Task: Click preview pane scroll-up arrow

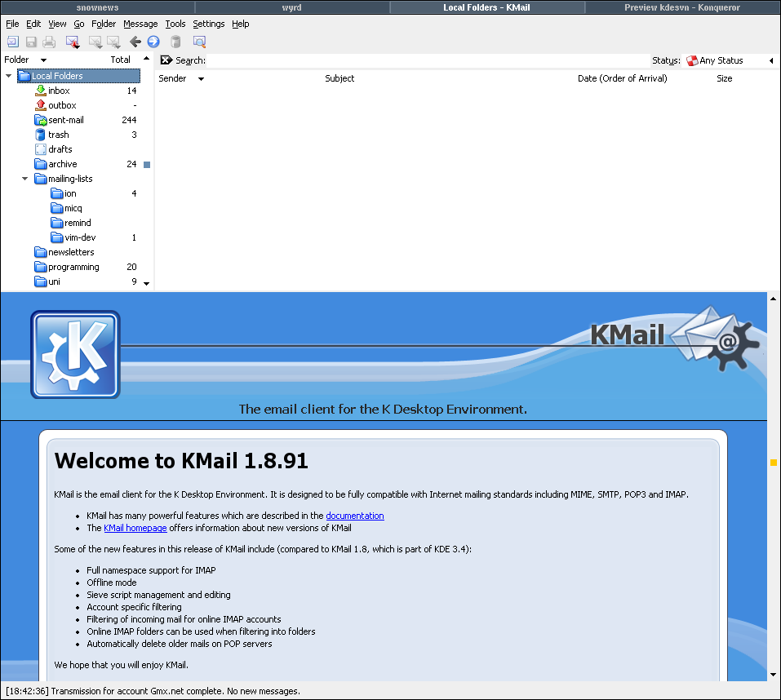Action: (x=773, y=299)
